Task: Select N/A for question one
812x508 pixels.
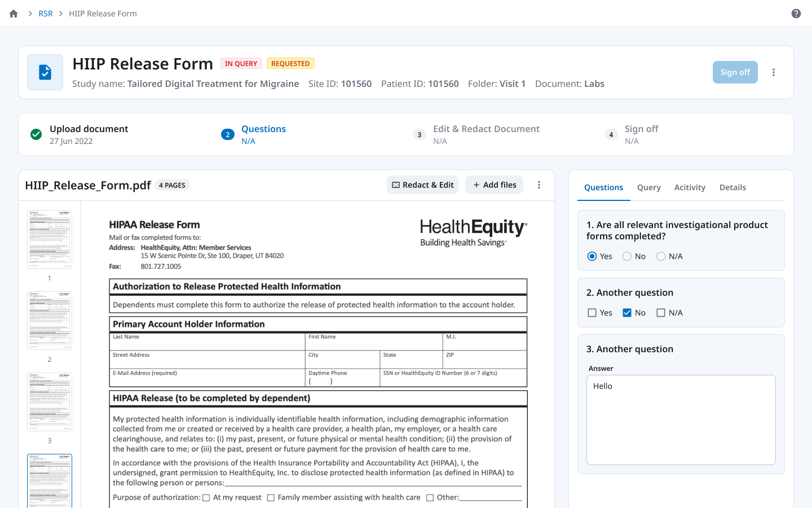Action: (660, 256)
